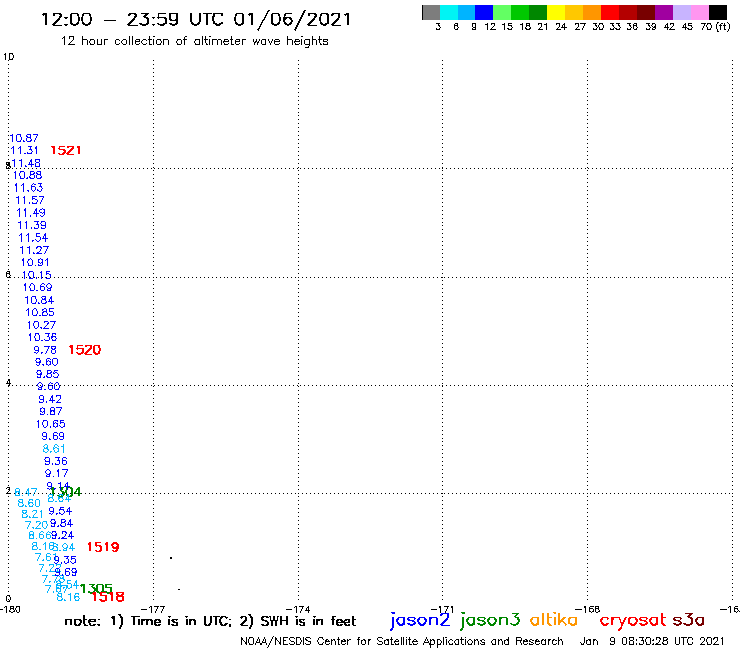
Task: Select the wave height value 9.17
Action: (57, 473)
